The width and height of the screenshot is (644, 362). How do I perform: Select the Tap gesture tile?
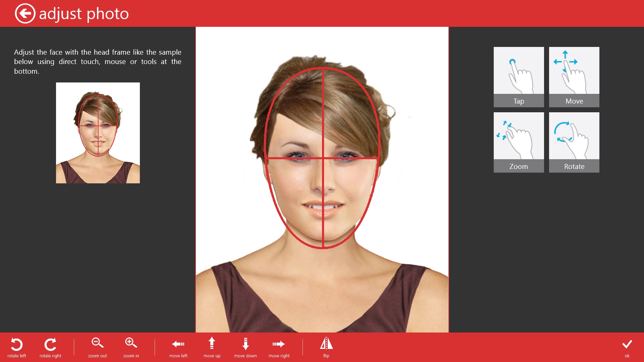tap(519, 77)
